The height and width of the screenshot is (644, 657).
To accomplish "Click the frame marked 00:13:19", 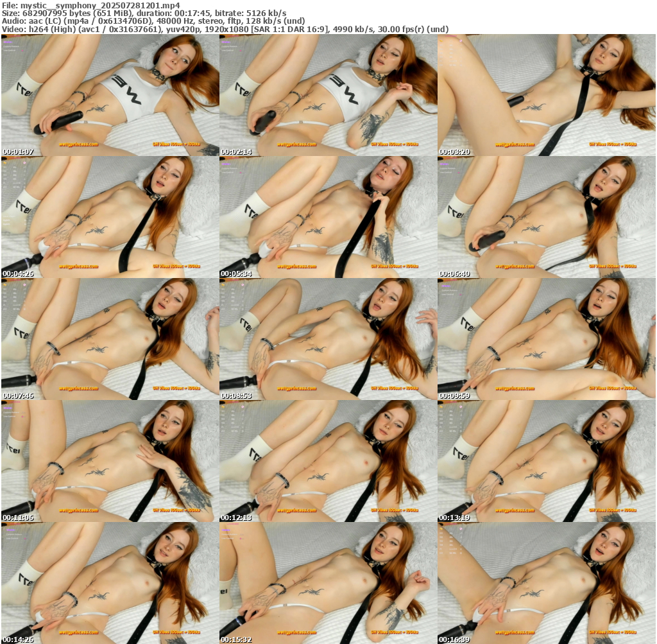I will click(547, 461).
